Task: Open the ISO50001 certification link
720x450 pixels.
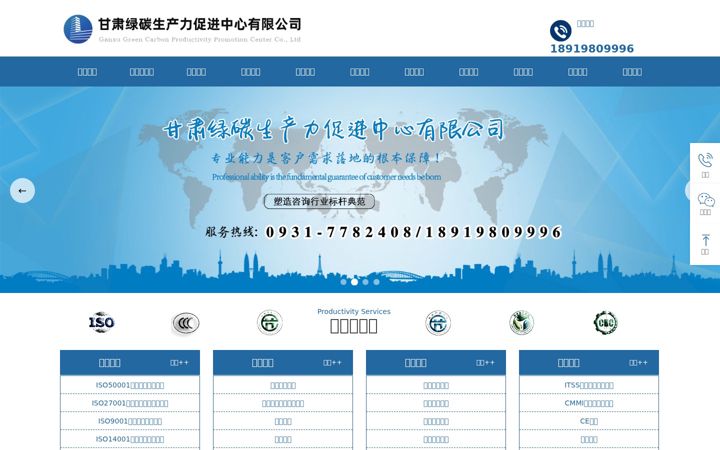Action: coord(130,385)
